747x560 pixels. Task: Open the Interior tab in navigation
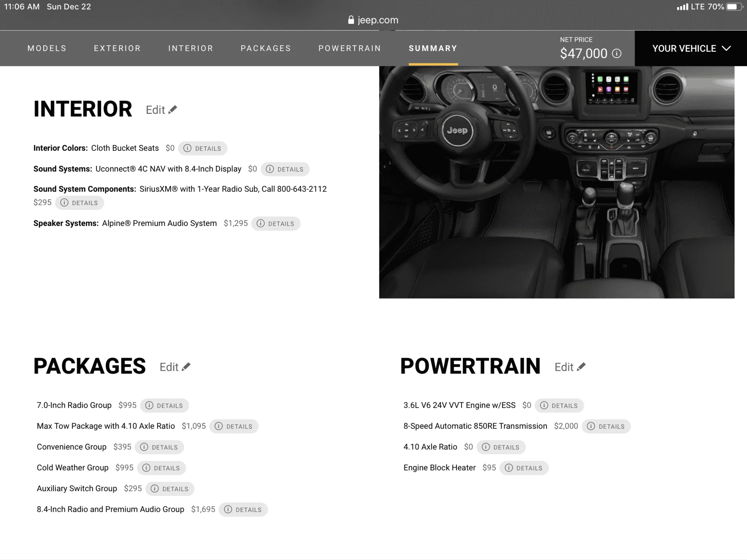[x=191, y=48]
